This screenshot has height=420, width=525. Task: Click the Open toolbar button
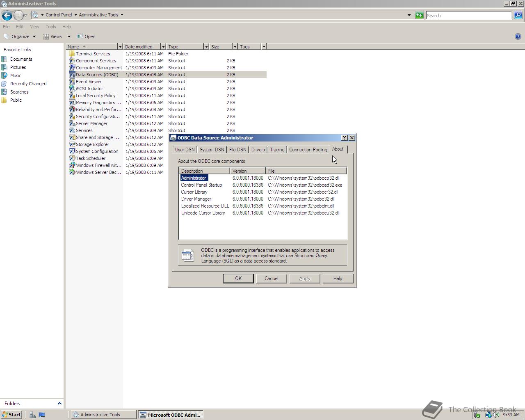click(86, 37)
